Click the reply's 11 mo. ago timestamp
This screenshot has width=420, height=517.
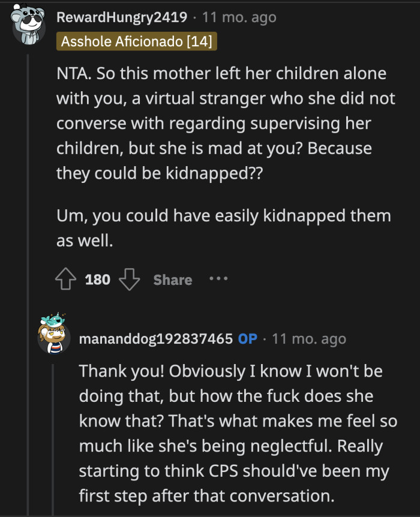(311, 339)
